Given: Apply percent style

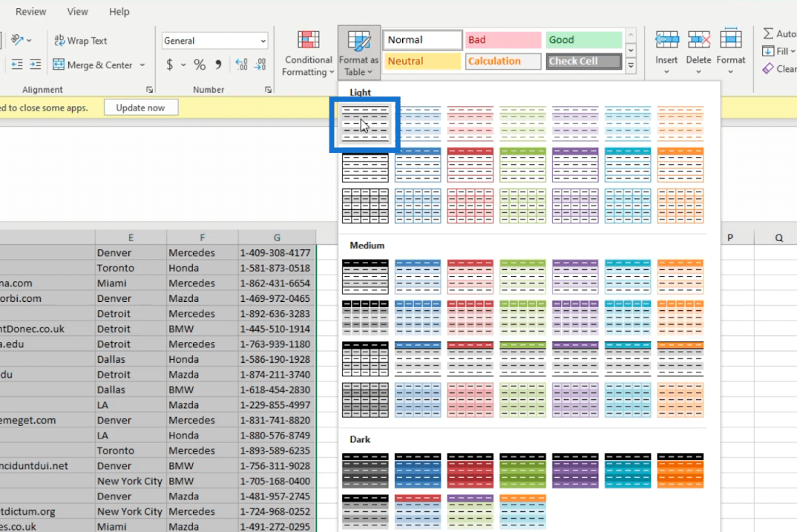Looking at the screenshot, I should 200,65.
